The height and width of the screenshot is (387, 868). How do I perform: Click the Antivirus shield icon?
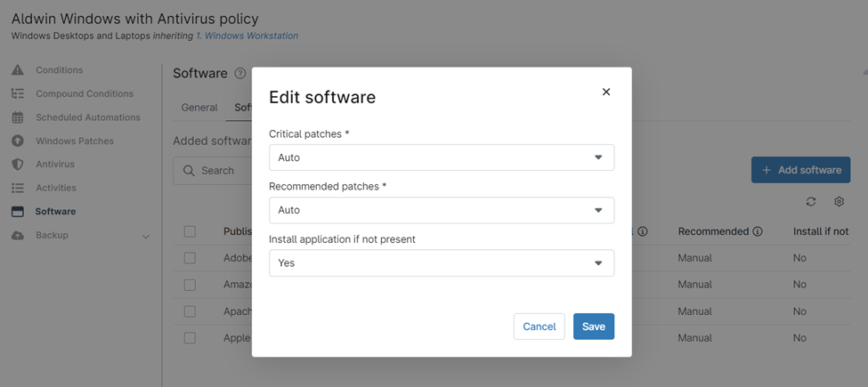tap(18, 165)
